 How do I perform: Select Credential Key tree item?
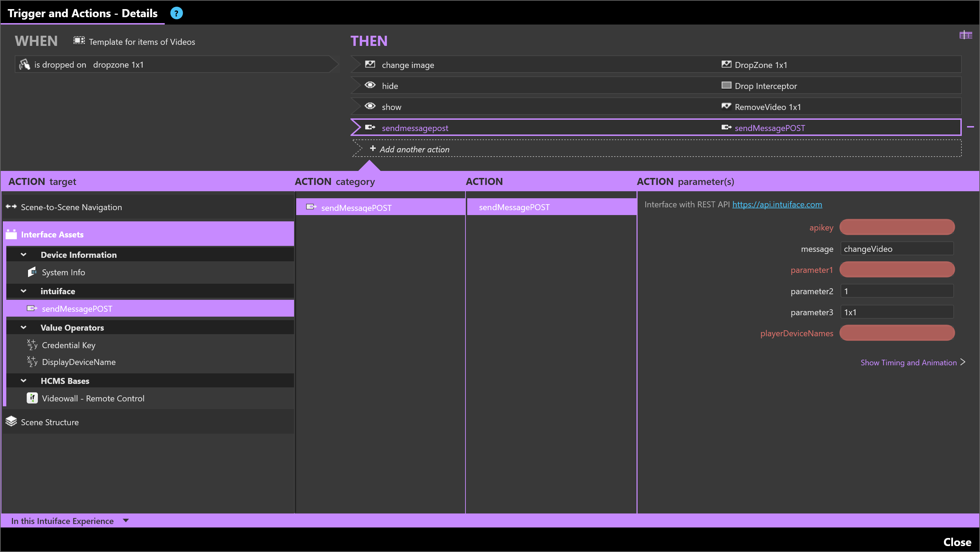pyautogui.click(x=150, y=345)
